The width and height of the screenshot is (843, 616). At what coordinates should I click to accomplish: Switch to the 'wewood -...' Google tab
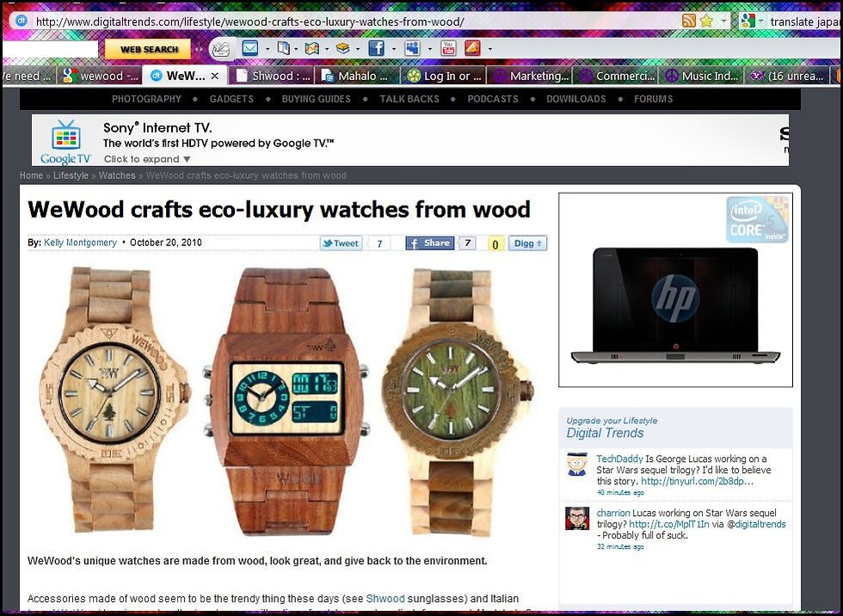tap(101, 76)
